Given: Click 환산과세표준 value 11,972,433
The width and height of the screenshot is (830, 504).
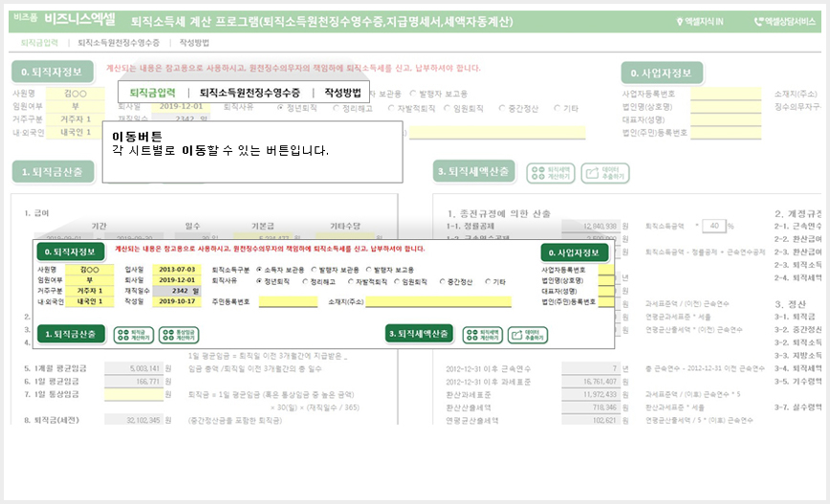Looking at the screenshot, I should pos(591,394).
